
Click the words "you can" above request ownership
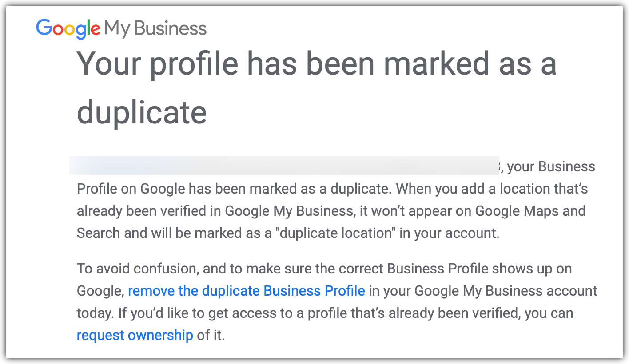[549, 313]
